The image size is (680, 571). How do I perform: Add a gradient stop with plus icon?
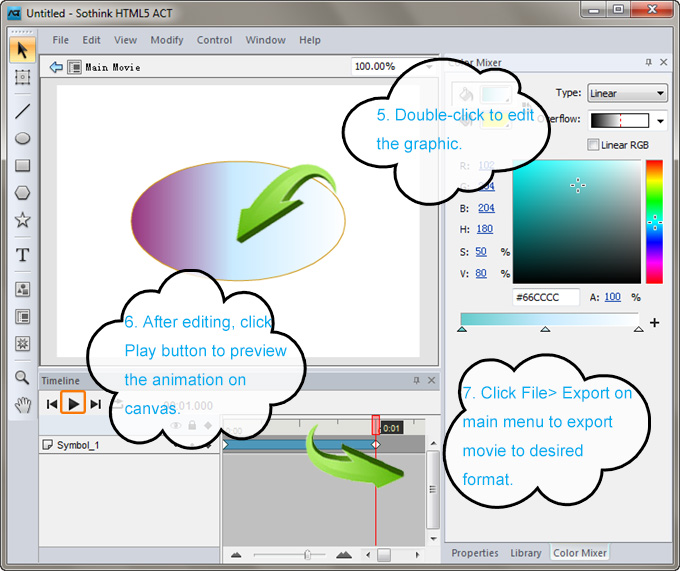click(655, 323)
